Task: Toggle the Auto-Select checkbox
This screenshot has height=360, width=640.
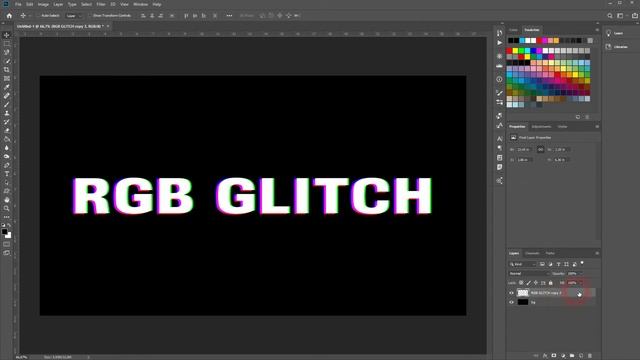Action: pyautogui.click(x=38, y=16)
